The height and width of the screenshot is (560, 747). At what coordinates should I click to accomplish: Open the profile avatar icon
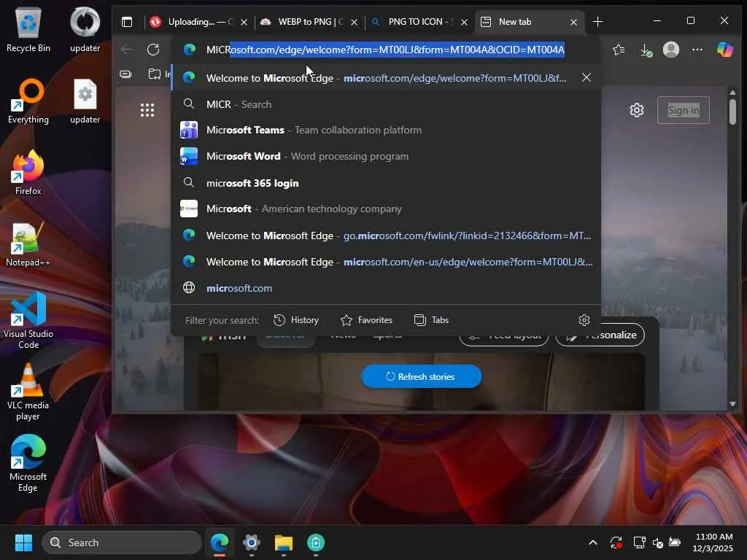click(x=671, y=50)
